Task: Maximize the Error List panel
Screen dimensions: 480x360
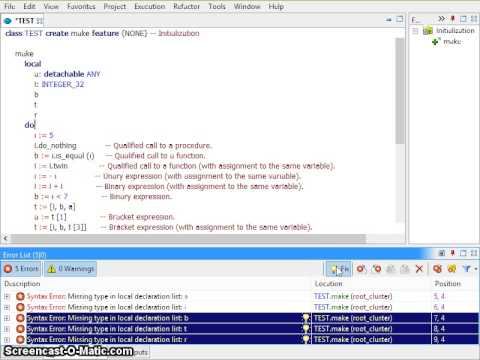Action: [x=463, y=253]
